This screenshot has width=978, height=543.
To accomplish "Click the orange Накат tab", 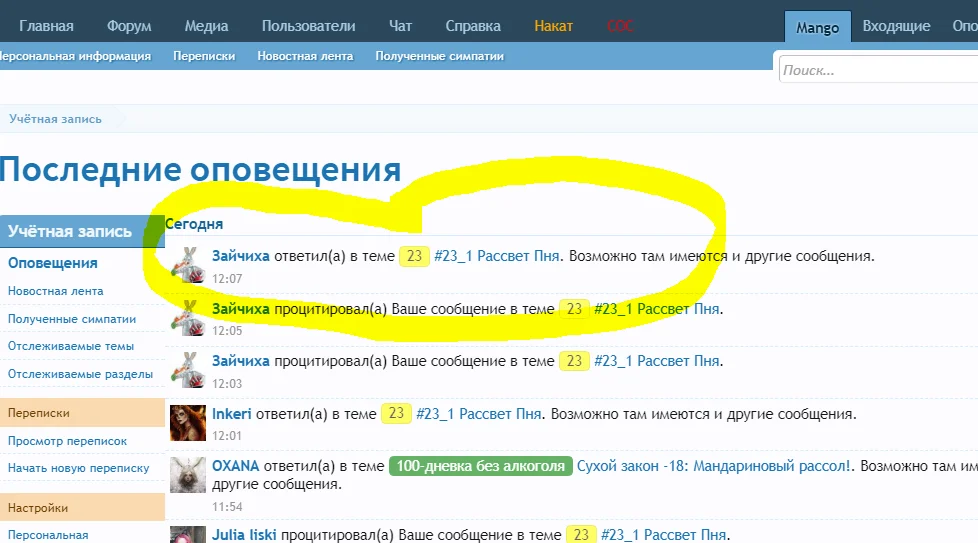I will pyautogui.click(x=553, y=26).
